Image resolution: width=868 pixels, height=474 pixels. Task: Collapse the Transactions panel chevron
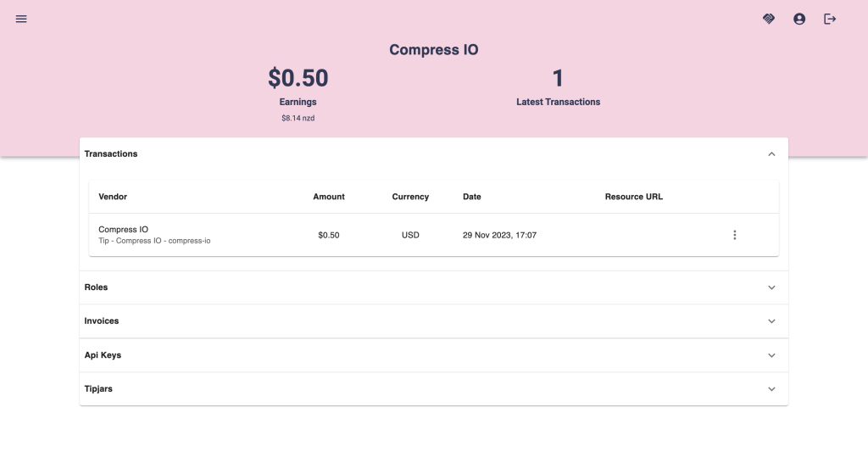click(x=771, y=154)
